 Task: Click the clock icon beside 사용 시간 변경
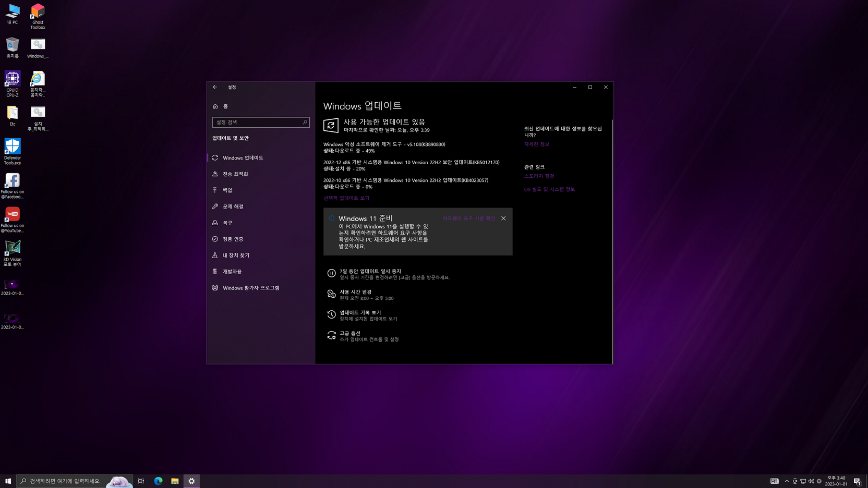(331, 294)
